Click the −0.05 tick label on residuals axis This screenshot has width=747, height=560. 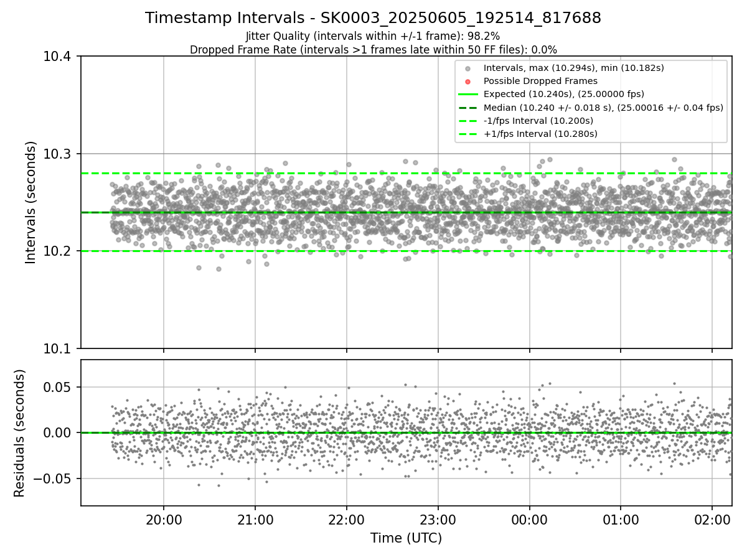tap(53, 479)
